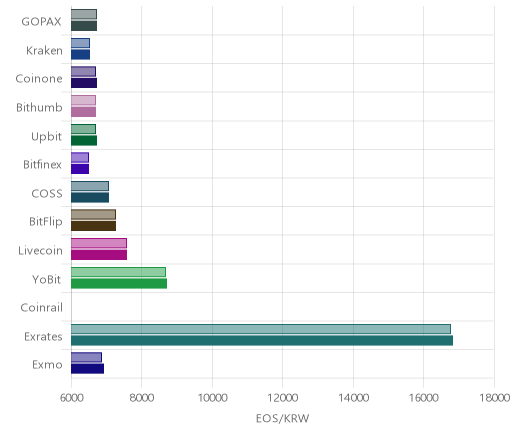Click the brown BitFlip lower bar
The image size is (512, 436).
click(93, 226)
